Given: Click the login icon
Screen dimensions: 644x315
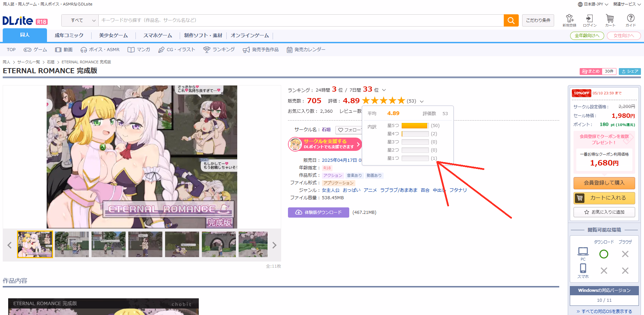Looking at the screenshot, I should (x=590, y=20).
